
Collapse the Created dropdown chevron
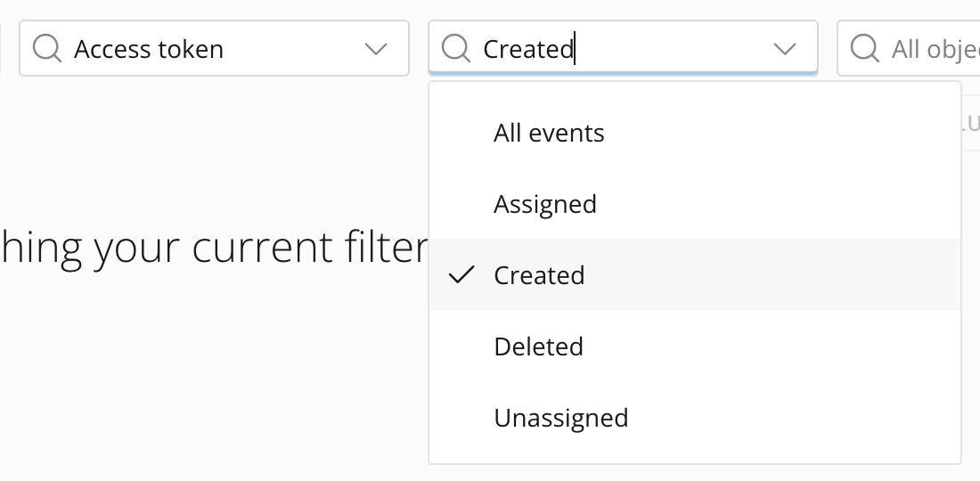pos(785,49)
